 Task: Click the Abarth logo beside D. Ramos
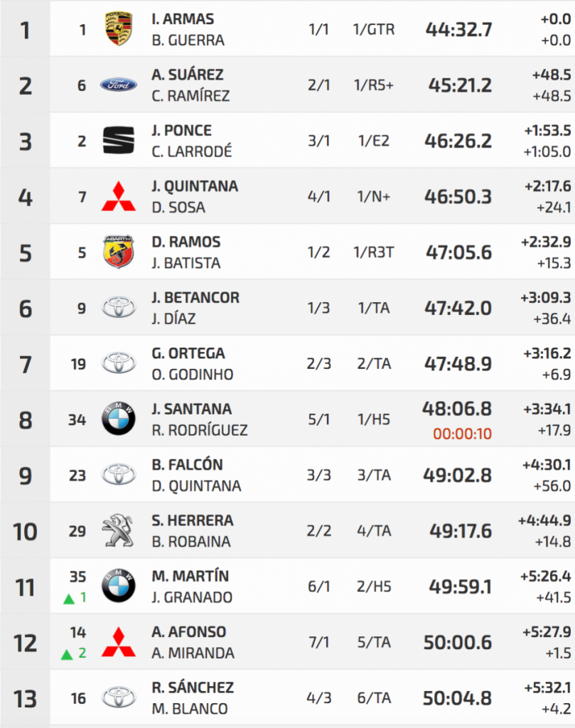119,252
